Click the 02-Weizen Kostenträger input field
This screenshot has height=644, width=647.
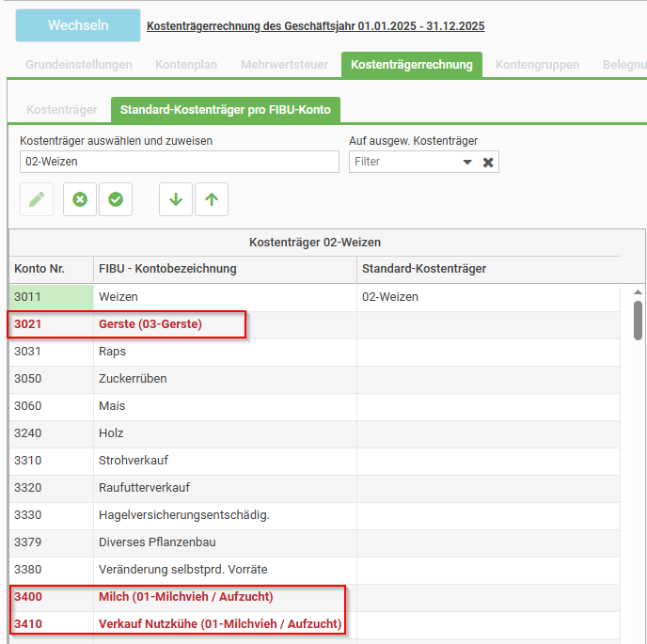point(180,162)
